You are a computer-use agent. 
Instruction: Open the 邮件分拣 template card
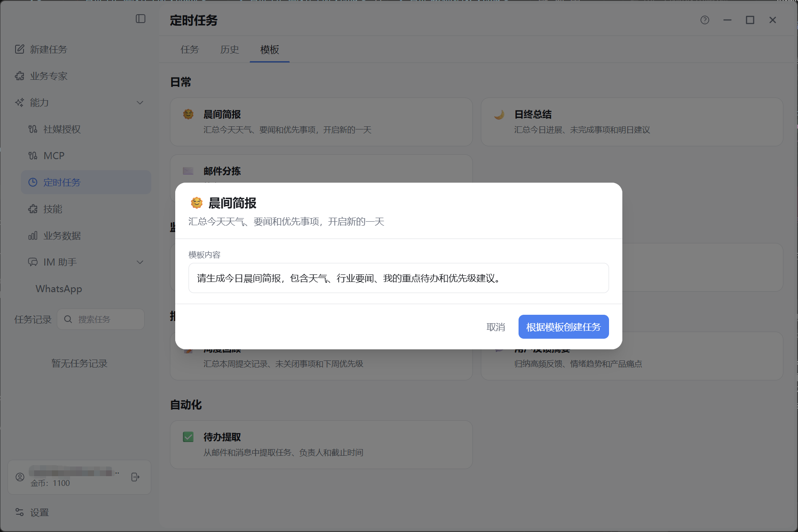(x=321, y=169)
